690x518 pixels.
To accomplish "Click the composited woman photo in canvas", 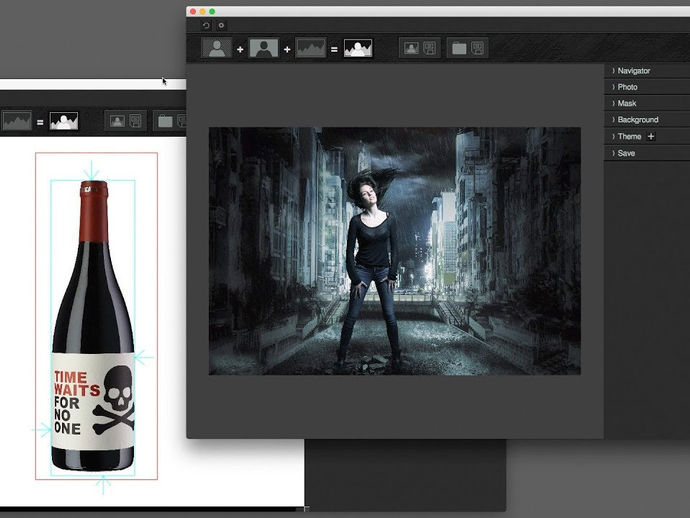I will pyautogui.click(x=395, y=251).
